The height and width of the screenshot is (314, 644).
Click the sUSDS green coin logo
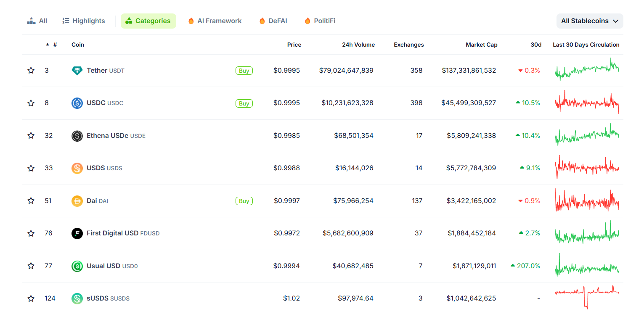77,298
